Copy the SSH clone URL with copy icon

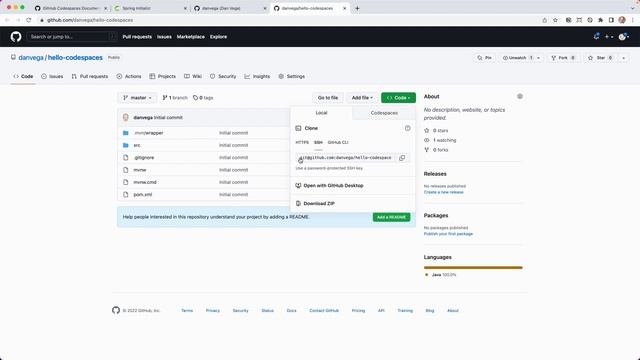(x=402, y=158)
